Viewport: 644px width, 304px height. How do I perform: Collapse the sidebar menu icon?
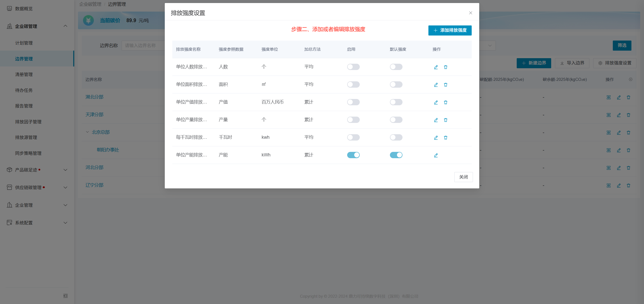[x=65, y=296]
